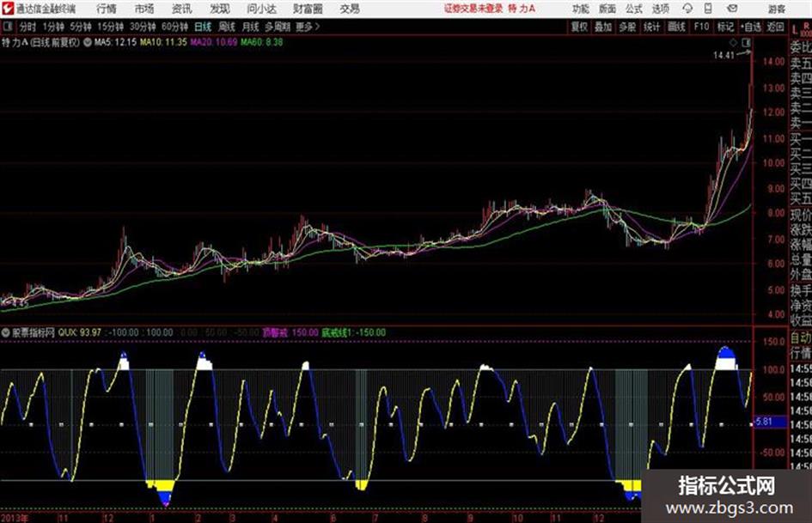This screenshot has width=812, height=523.
Task: Open the 资讯 menu
Action: 182,9
